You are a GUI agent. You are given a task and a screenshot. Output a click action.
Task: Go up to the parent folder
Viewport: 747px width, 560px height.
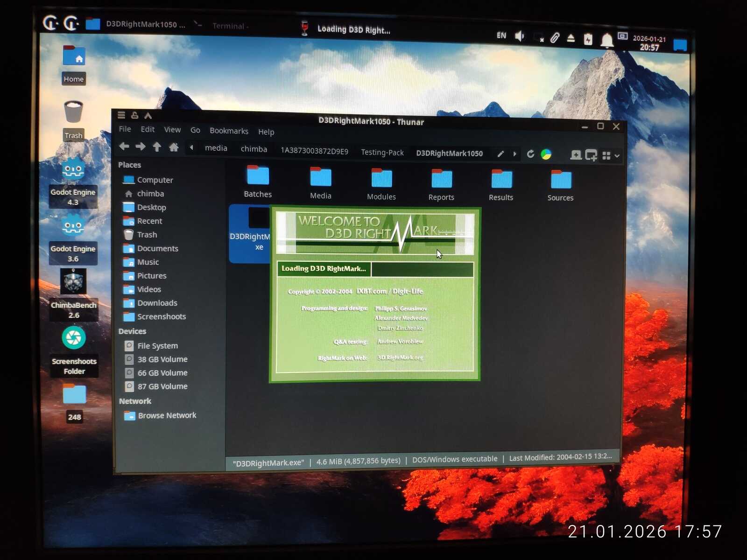(x=157, y=147)
